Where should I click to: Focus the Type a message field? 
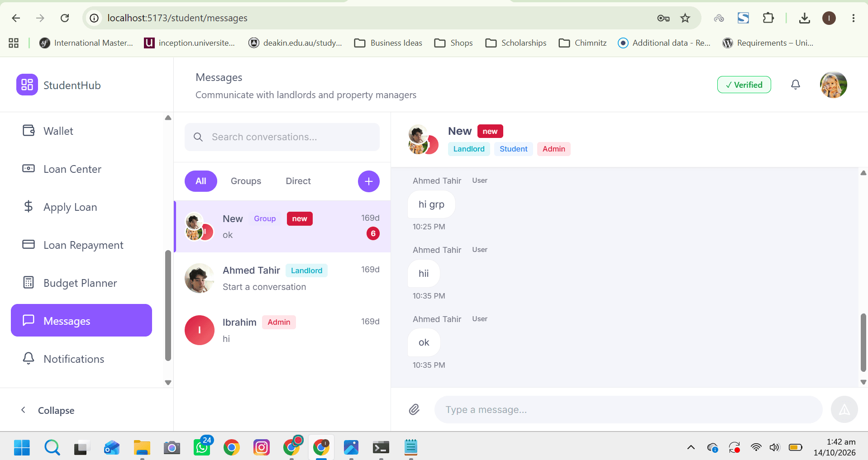point(629,410)
